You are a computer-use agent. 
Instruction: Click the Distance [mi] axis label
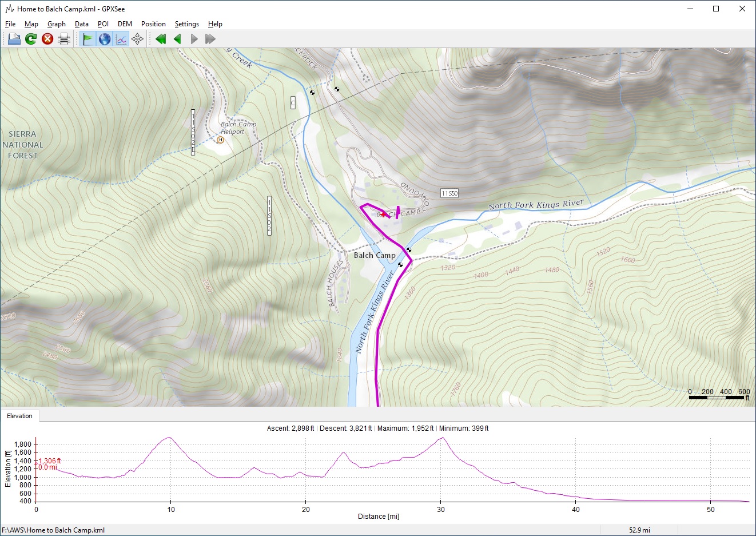[x=379, y=516]
